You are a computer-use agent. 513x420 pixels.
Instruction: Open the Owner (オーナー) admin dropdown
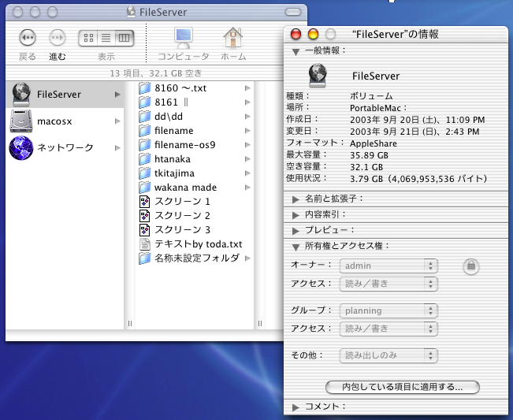point(388,266)
